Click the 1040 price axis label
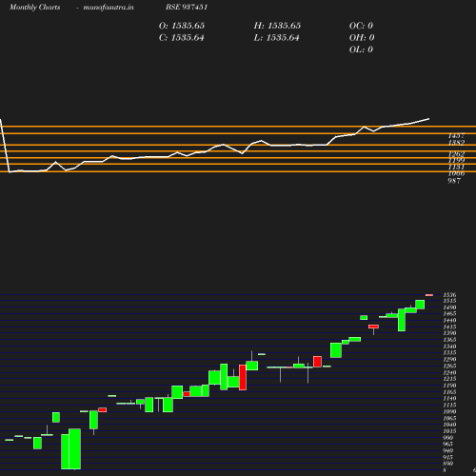Viewport: 476px width, 476px height. click(x=449, y=425)
